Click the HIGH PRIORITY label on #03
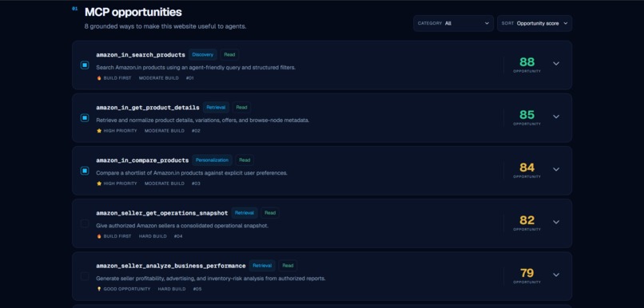The width and height of the screenshot is (644, 308). (x=120, y=184)
